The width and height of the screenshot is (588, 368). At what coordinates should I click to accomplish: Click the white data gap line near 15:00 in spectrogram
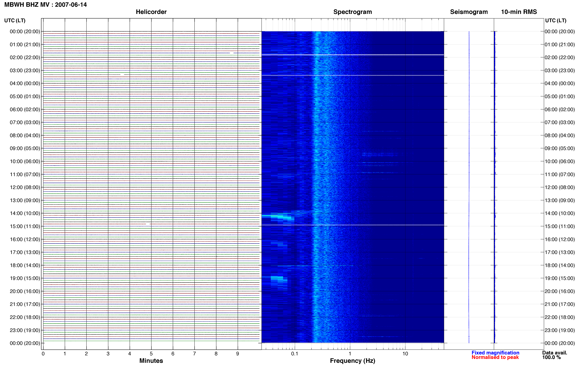(x=352, y=225)
